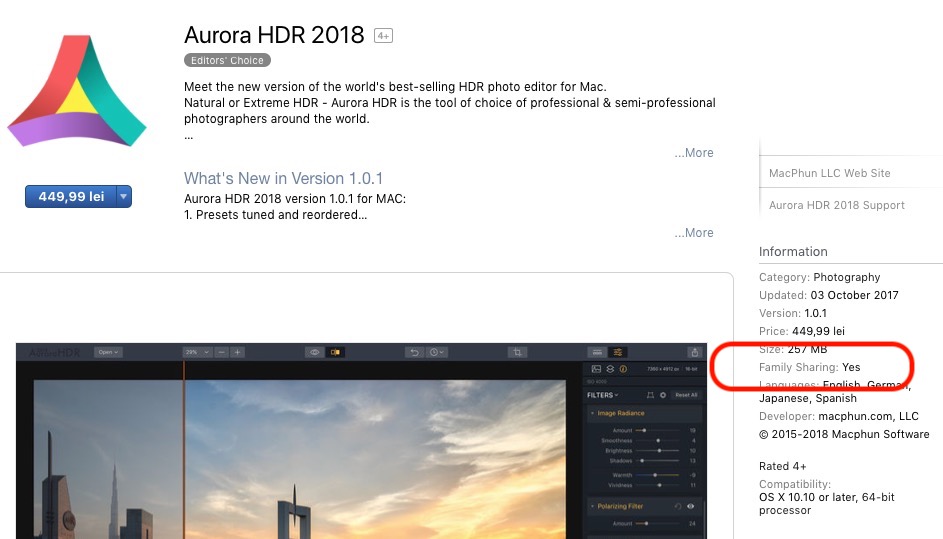The height and width of the screenshot is (539, 943).
Task: Open Aurora HDR 2018 Support link
Action: pos(836,205)
